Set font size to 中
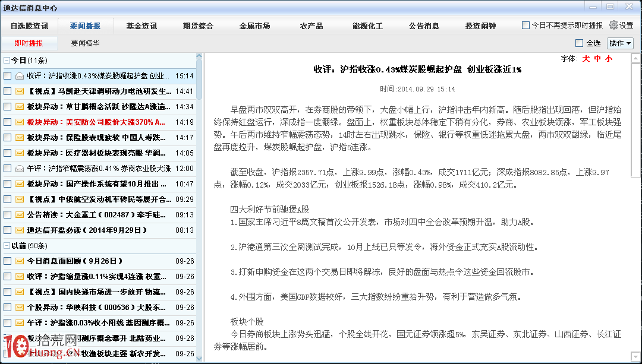Screen dimensions: 642x364 pos(597,59)
